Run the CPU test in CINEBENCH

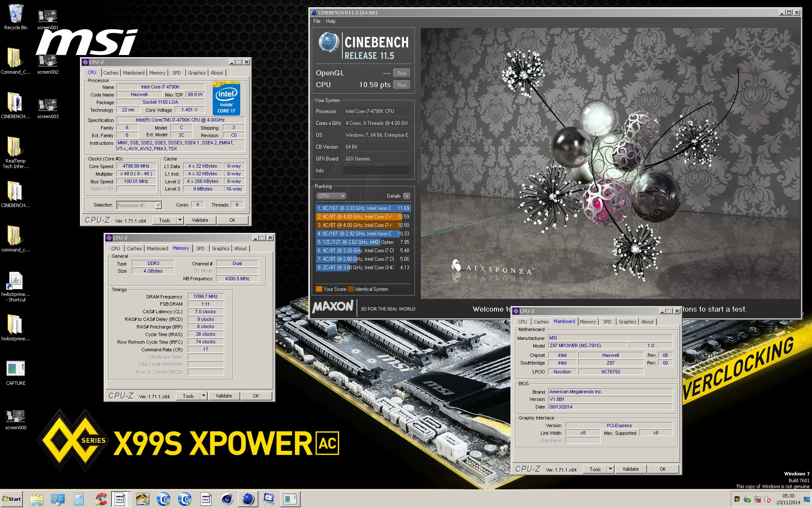tap(402, 85)
